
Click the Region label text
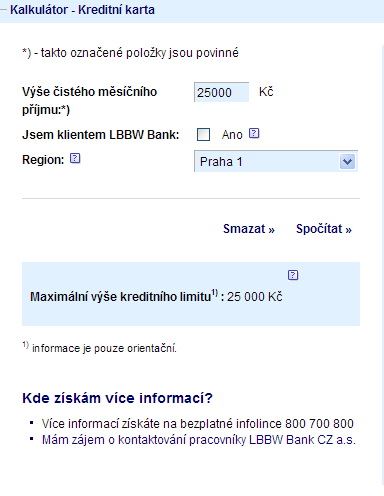43,160
